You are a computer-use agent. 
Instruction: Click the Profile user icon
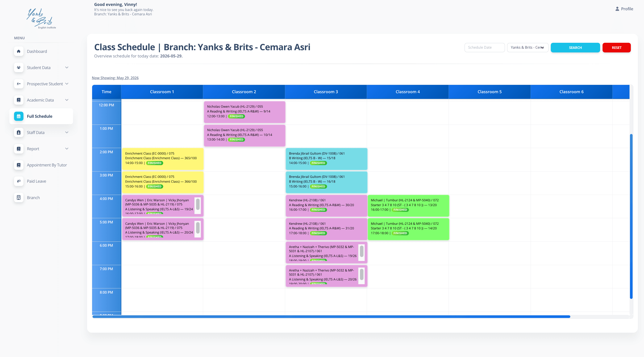(617, 9)
